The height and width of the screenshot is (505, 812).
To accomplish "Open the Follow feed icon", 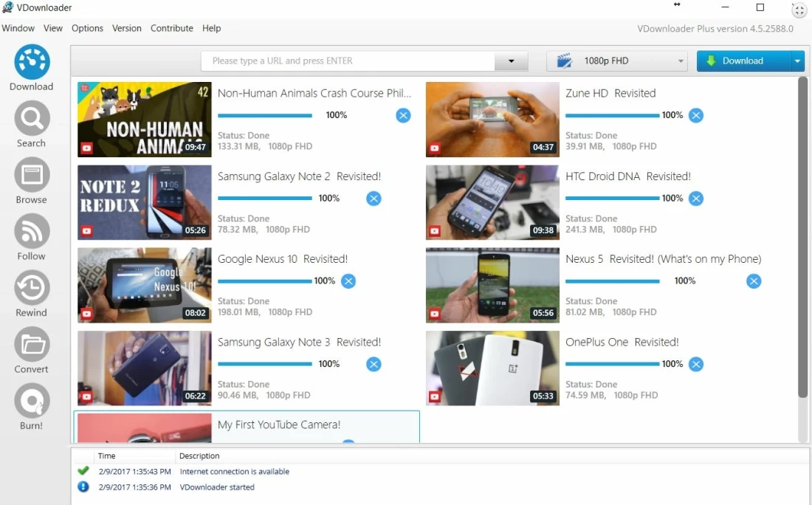I will 32,232.
